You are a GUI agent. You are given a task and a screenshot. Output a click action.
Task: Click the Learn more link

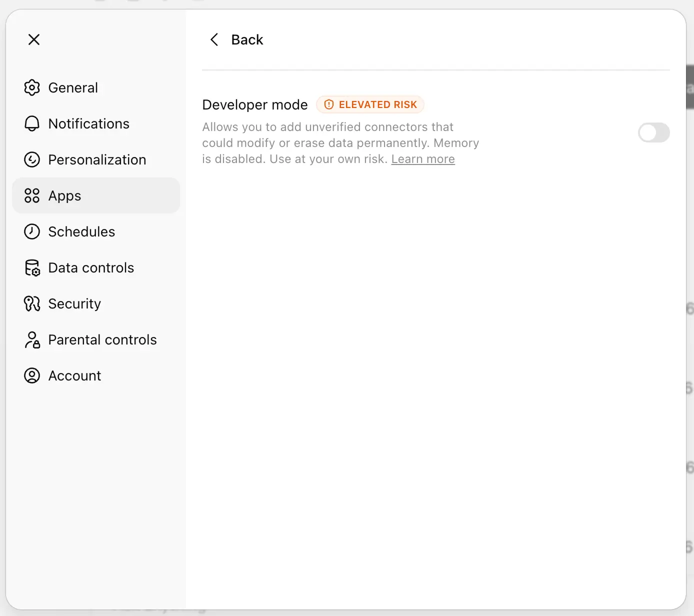[x=423, y=158]
